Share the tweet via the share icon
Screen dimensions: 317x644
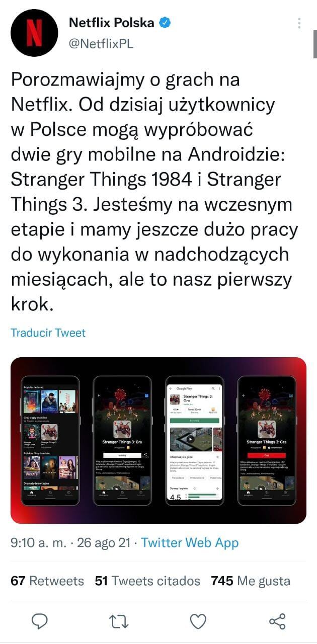point(277,621)
